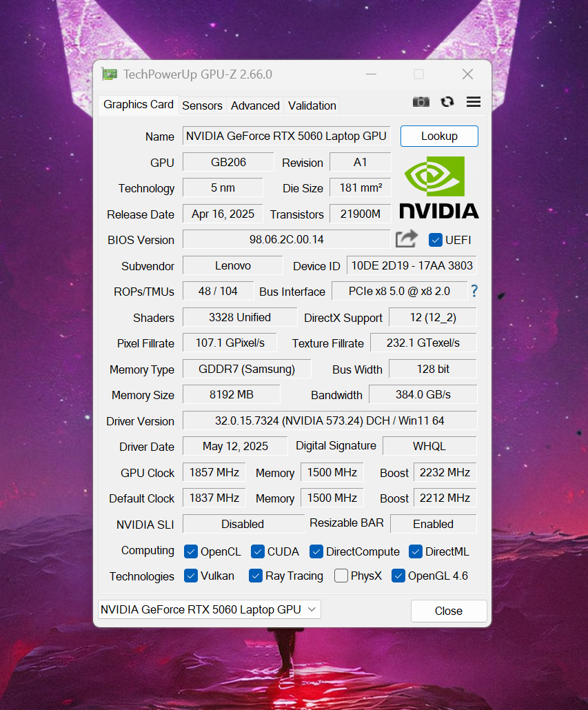This screenshot has height=710, width=588.
Task: Toggle the Vulkan checkbox
Action: click(x=190, y=576)
